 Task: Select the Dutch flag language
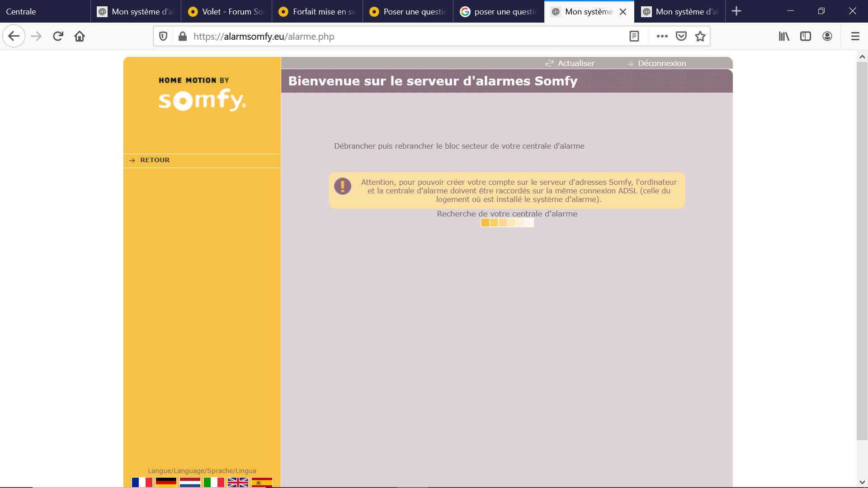coord(190,482)
